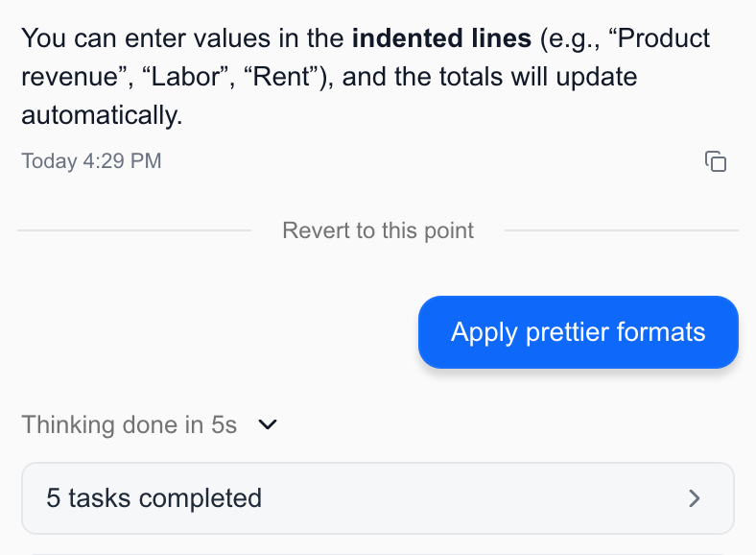Click the divider line left of "Revert"

(134, 230)
